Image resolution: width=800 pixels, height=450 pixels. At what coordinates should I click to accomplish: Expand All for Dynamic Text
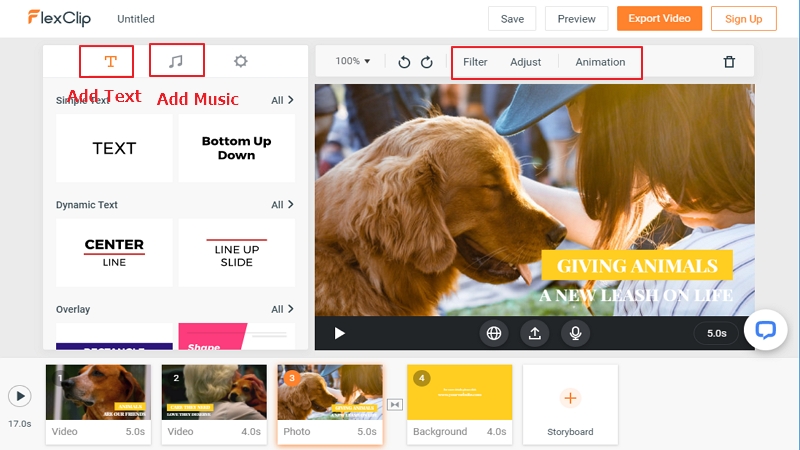coord(282,205)
